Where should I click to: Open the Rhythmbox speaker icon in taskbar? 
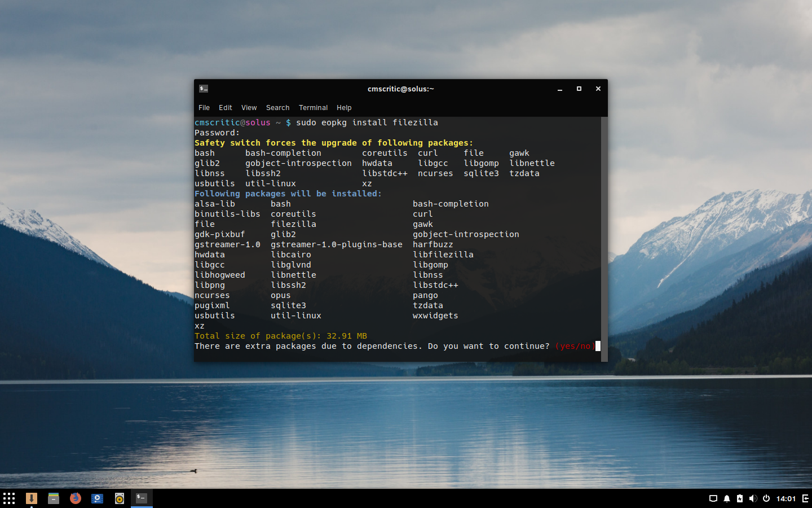[120, 498]
